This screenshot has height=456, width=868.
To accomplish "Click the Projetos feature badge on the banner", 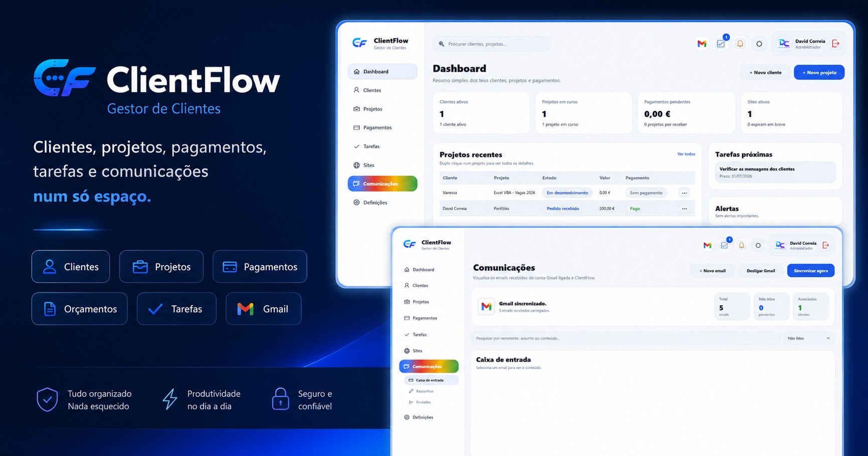I will tap(161, 266).
